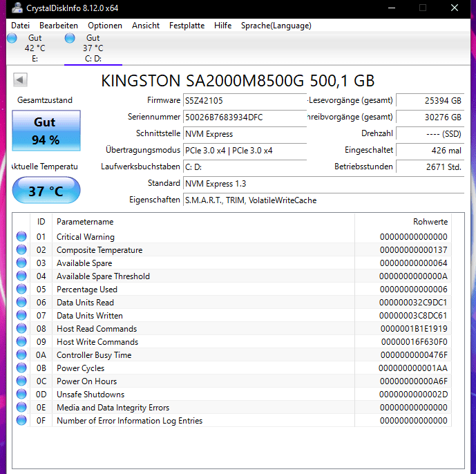Click the Übertragungsmodus field PCIe 3.0 x4
The image size is (476, 474).
click(x=245, y=151)
